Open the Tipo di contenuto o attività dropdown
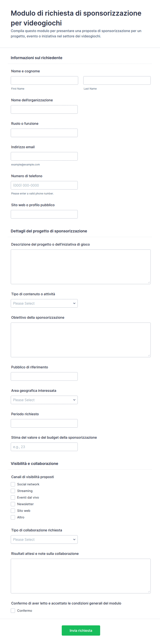Screen dimensions: 160x644 point(44,303)
